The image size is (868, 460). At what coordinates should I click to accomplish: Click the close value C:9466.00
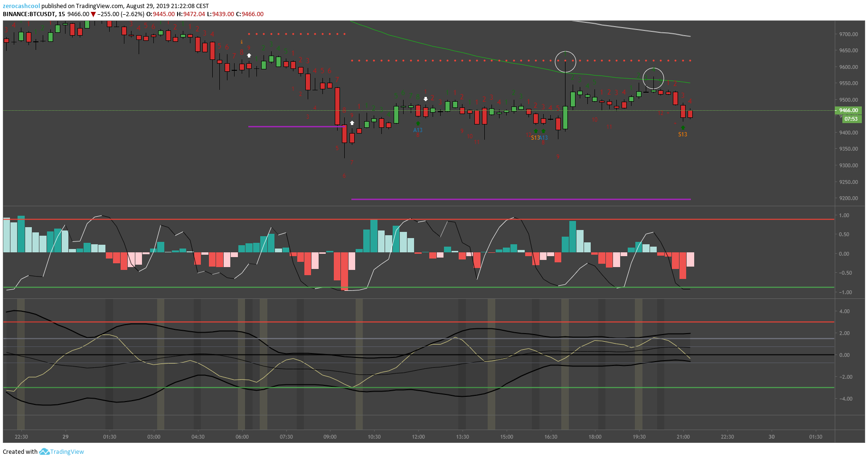coord(250,14)
